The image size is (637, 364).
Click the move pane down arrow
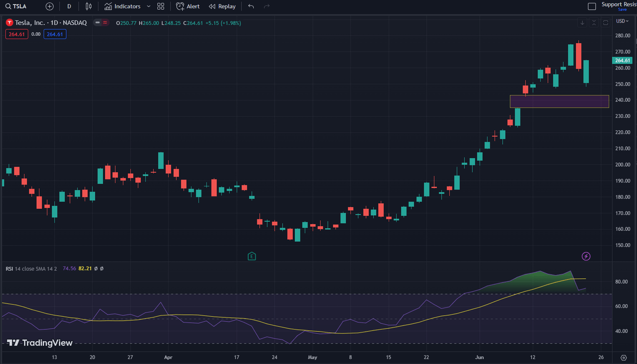(582, 23)
